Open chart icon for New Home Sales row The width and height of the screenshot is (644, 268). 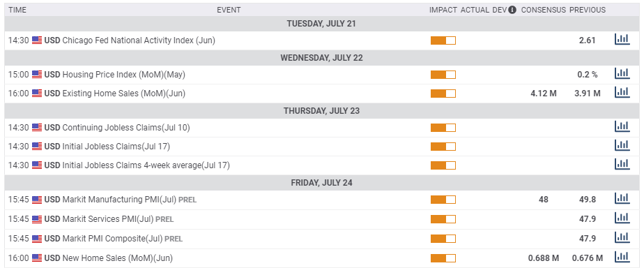(x=622, y=258)
